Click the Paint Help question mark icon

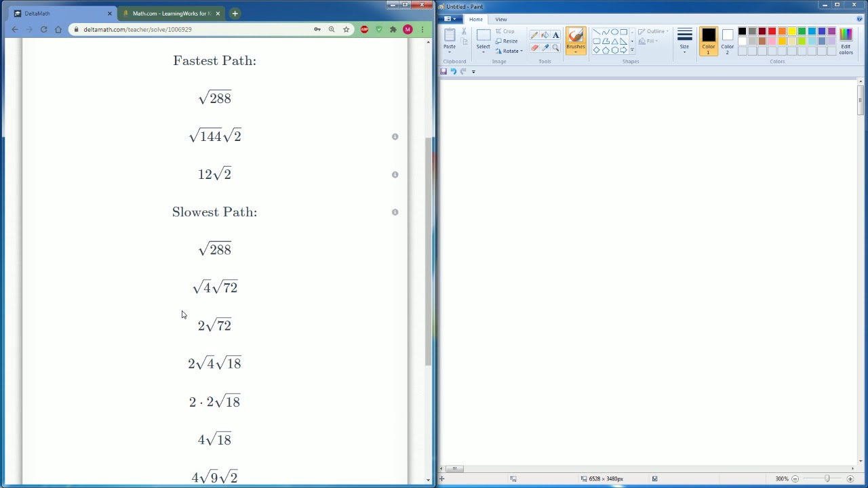tap(860, 19)
